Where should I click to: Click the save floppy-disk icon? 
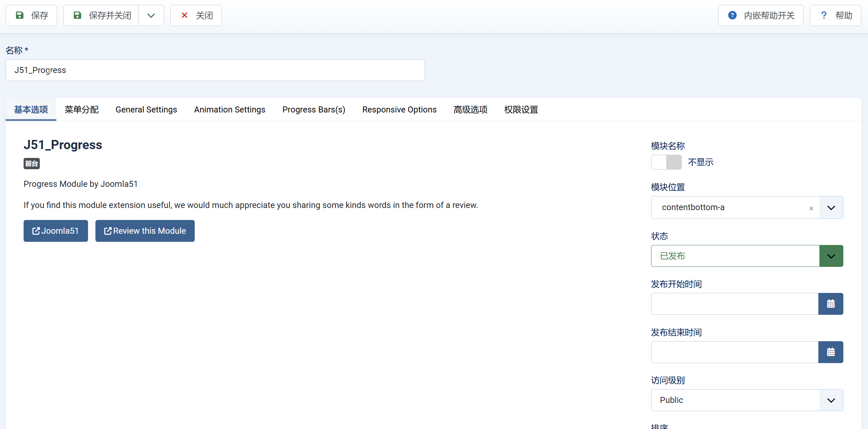(x=20, y=16)
